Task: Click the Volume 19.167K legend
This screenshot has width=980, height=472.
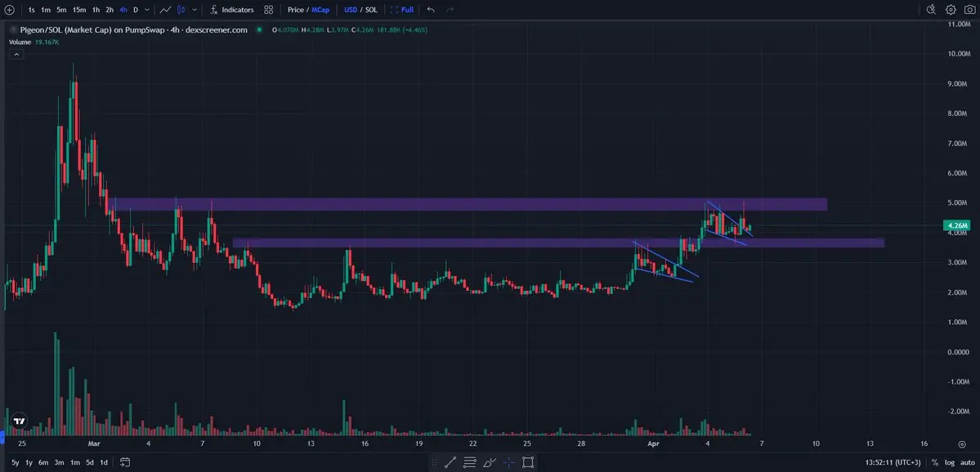Action: 34,42
